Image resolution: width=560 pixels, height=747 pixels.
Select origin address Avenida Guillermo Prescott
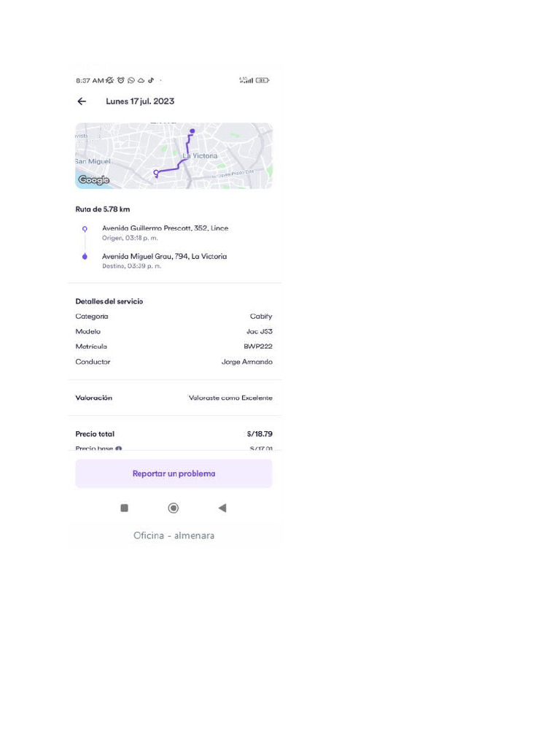pos(166,228)
